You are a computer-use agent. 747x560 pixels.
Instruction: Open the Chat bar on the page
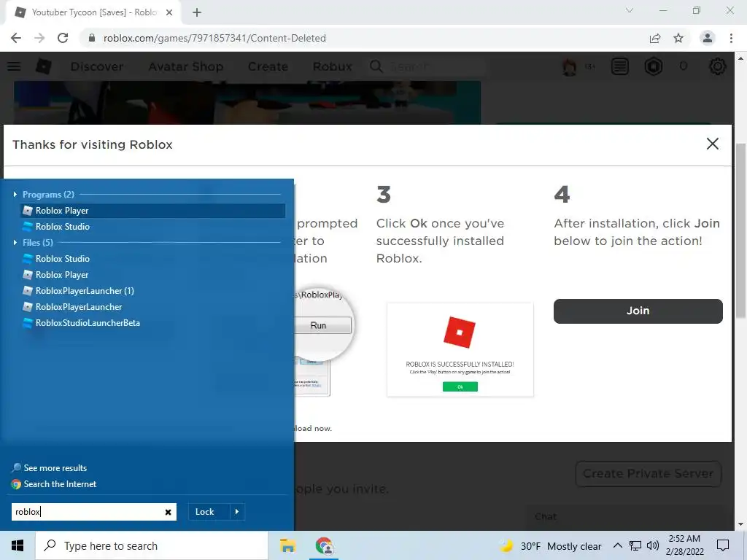(624, 517)
